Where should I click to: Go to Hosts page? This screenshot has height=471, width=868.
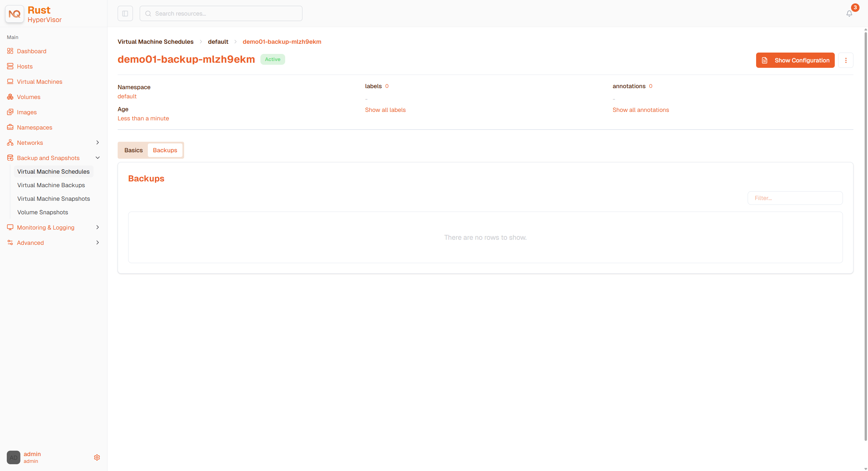tap(25, 66)
